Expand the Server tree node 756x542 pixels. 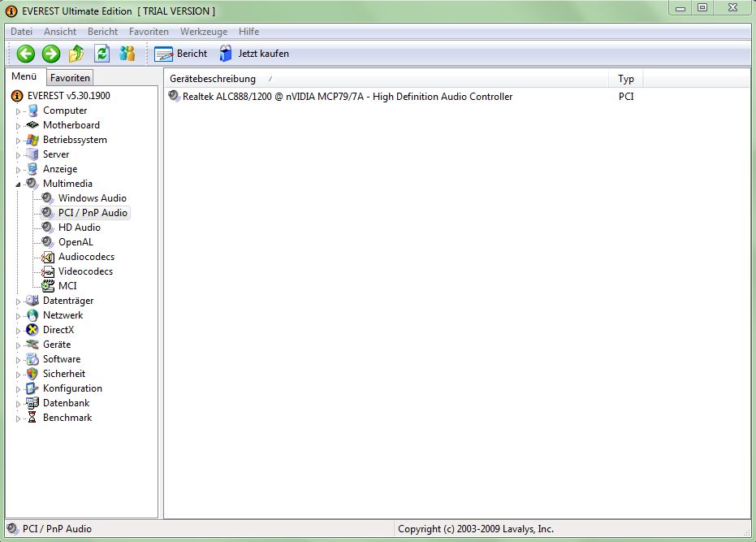19,155
